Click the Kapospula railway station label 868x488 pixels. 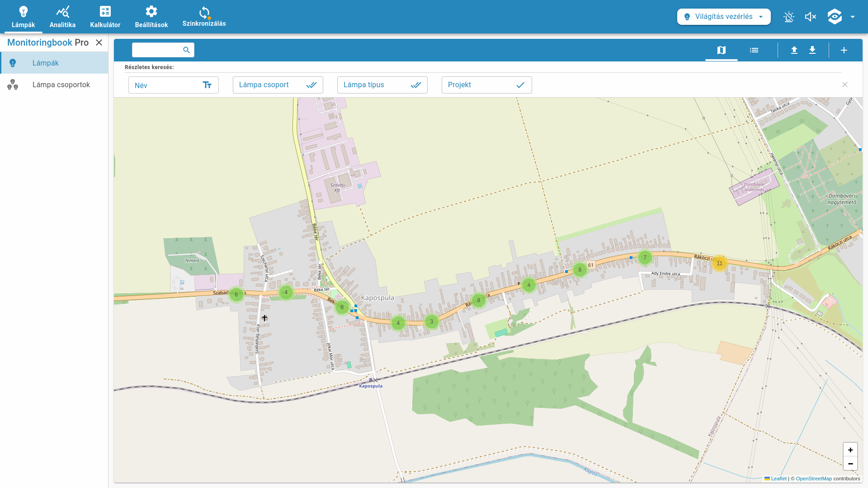[x=371, y=386]
